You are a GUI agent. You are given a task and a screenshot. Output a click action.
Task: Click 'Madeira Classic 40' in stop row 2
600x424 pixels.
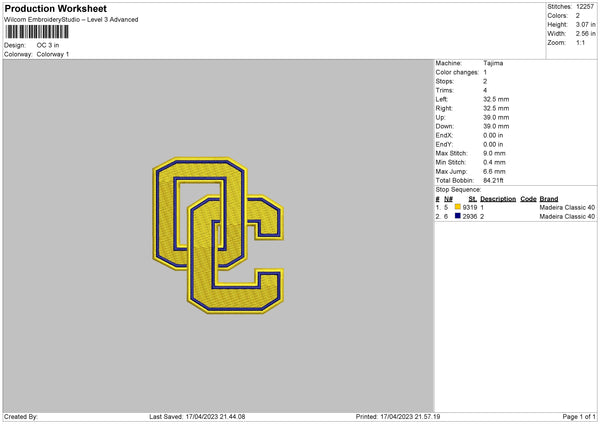(567, 217)
